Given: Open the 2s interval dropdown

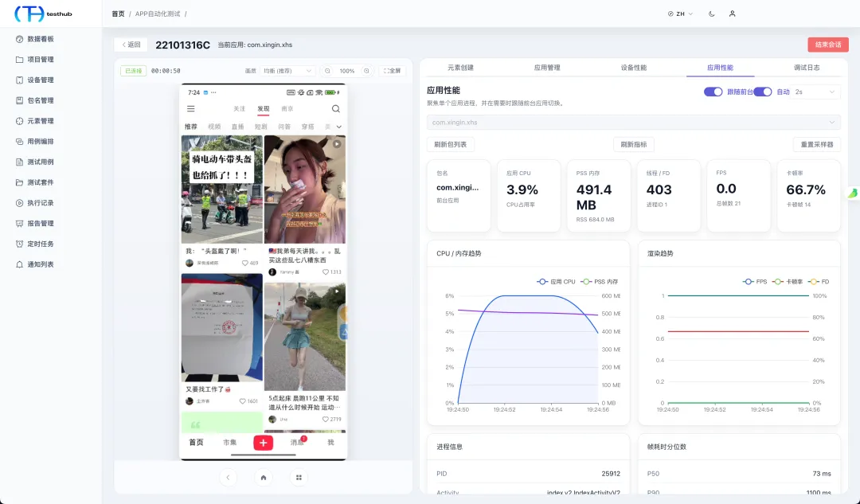Looking at the screenshot, I should [815, 92].
